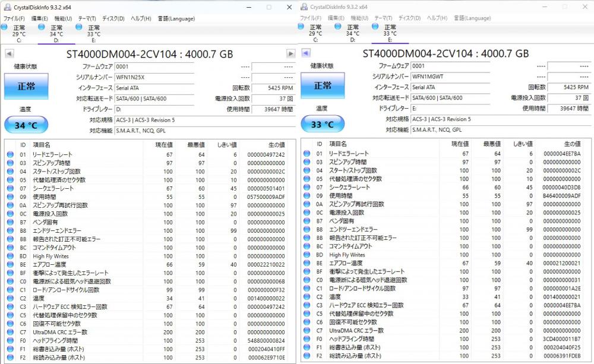Click SATA/600 transfer mode field in right window

[x=450, y=98]
